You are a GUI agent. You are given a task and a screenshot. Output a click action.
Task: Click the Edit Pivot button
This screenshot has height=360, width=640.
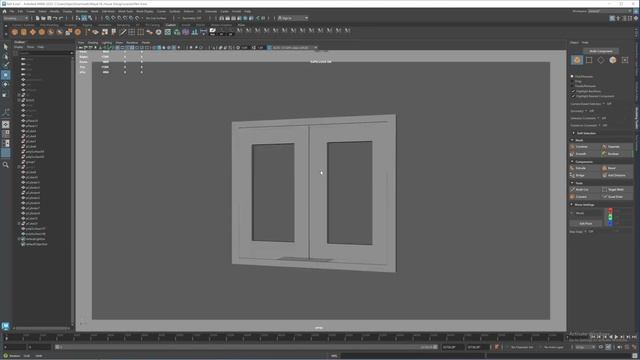pyautogui.click(x=586, y=224)
